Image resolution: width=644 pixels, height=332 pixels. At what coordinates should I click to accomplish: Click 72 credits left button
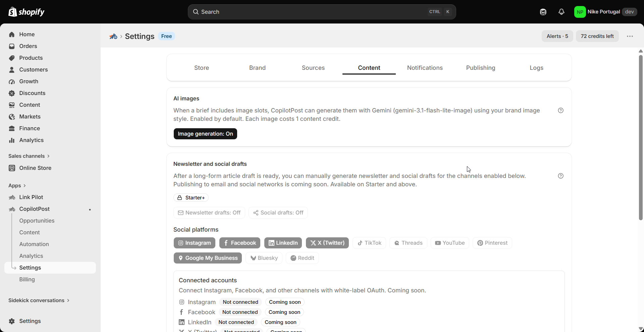(597, 36)
